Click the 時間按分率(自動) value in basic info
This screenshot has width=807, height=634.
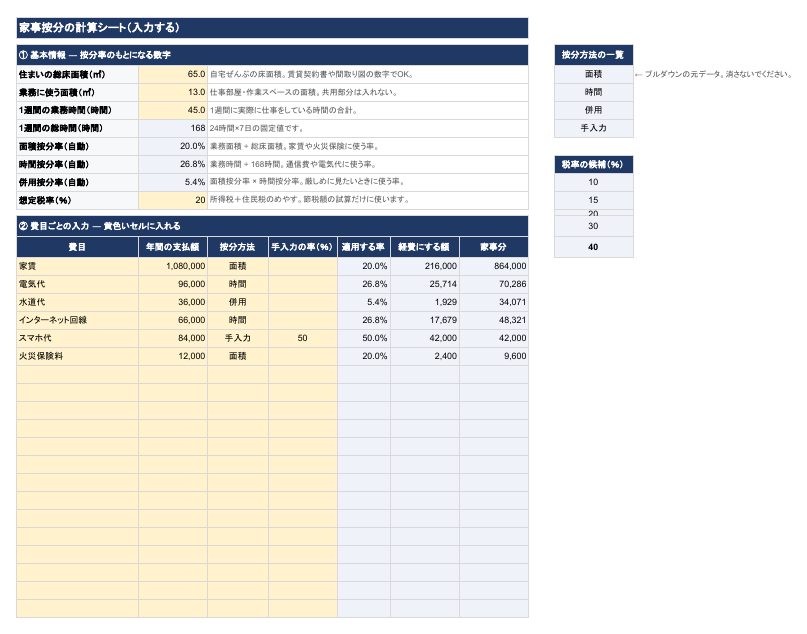pyautogui.click(x=173, y=164)
